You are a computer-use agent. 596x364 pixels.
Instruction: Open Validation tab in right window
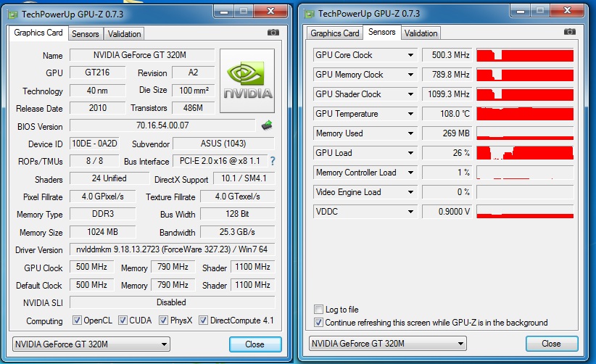[x=421, y=33]
